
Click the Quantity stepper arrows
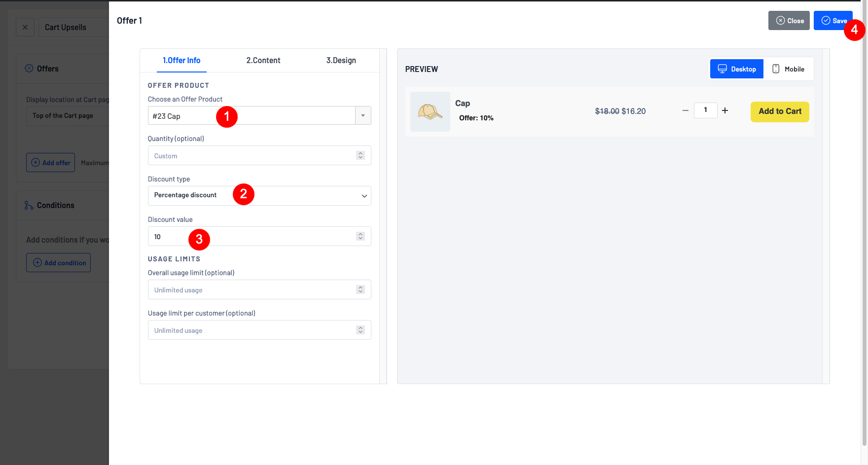361,156
